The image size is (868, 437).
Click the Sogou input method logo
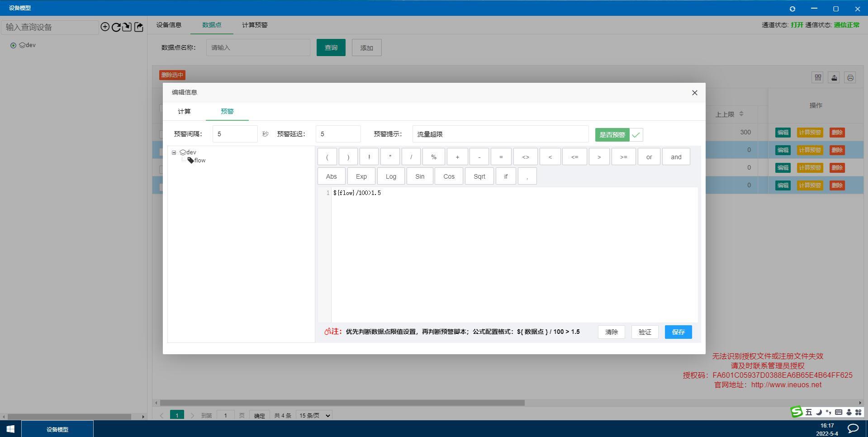click(797, 412)
